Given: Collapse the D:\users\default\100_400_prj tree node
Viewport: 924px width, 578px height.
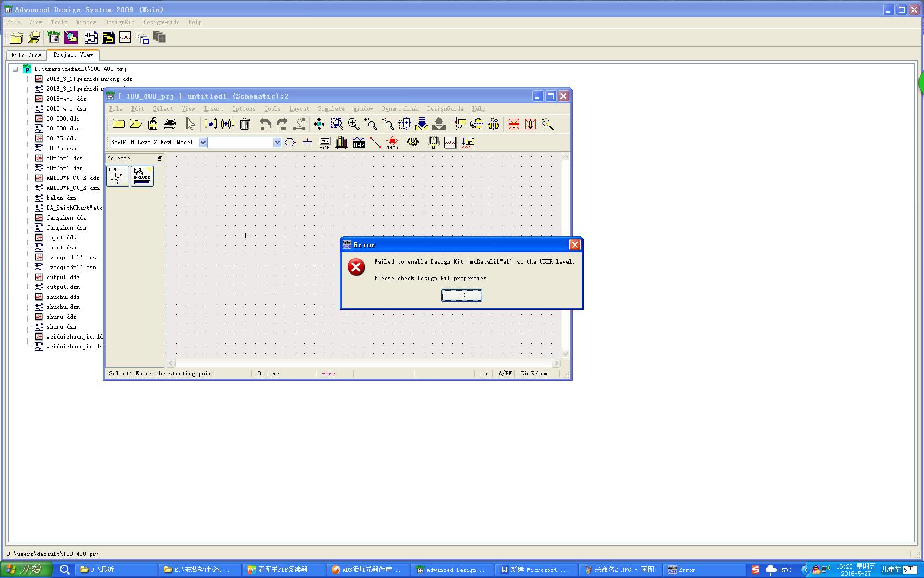Looking at the screenshot, I should tap(15, 69).
